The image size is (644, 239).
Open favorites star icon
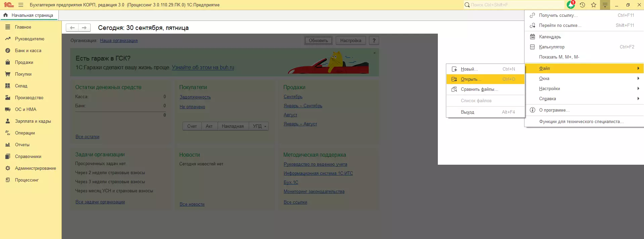pyautogui.click(x=594, y=5)
